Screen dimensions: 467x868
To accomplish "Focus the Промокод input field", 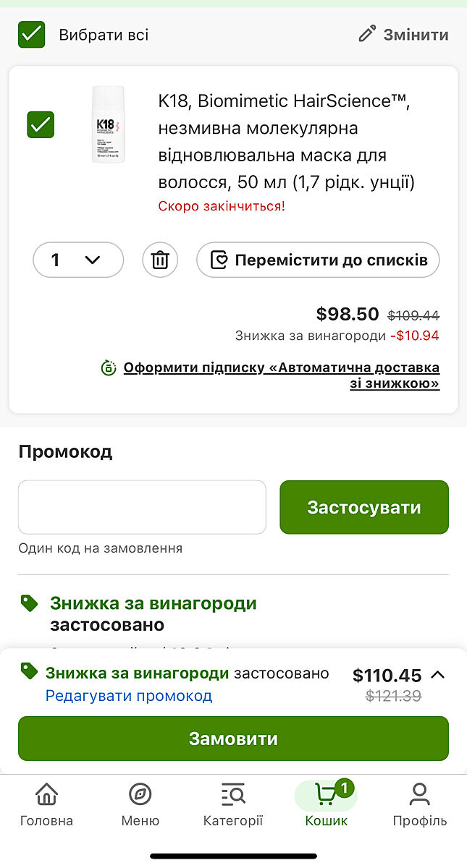I will 142,507.
